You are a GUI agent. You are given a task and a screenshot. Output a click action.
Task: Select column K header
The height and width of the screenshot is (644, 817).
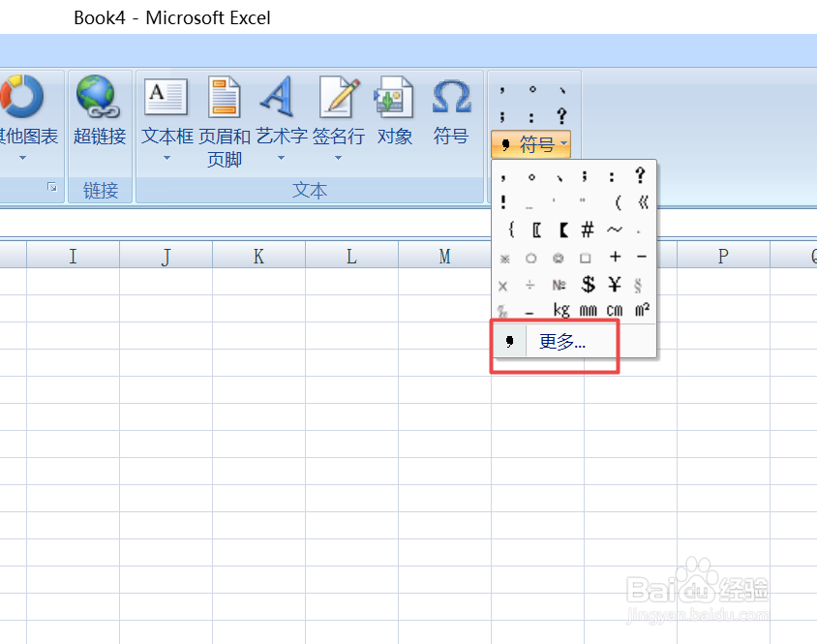click(259, 256)
